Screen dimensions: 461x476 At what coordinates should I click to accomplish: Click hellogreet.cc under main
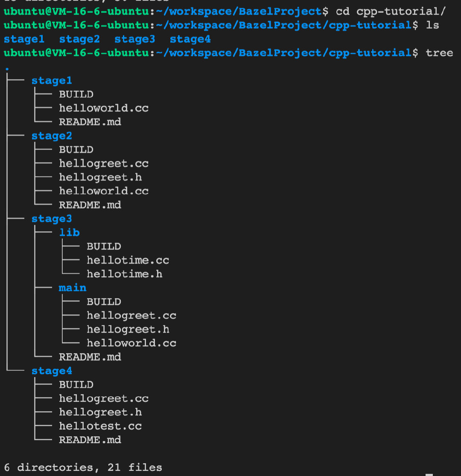pyautogui.click(x=131, y=316)
